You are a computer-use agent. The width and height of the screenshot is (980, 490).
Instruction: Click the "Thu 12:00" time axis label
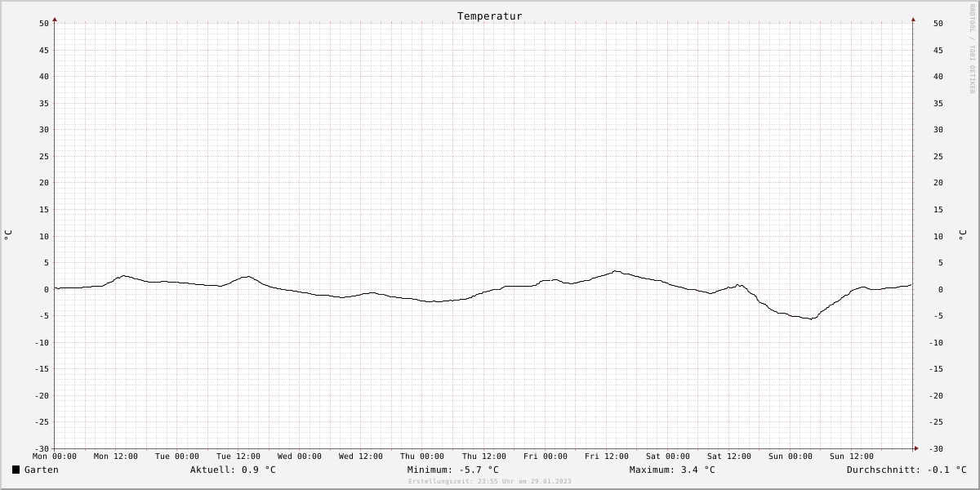484,457
